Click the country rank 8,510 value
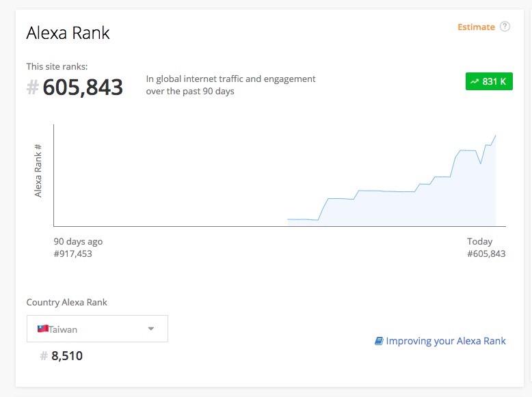 click(x=67, y=356)
